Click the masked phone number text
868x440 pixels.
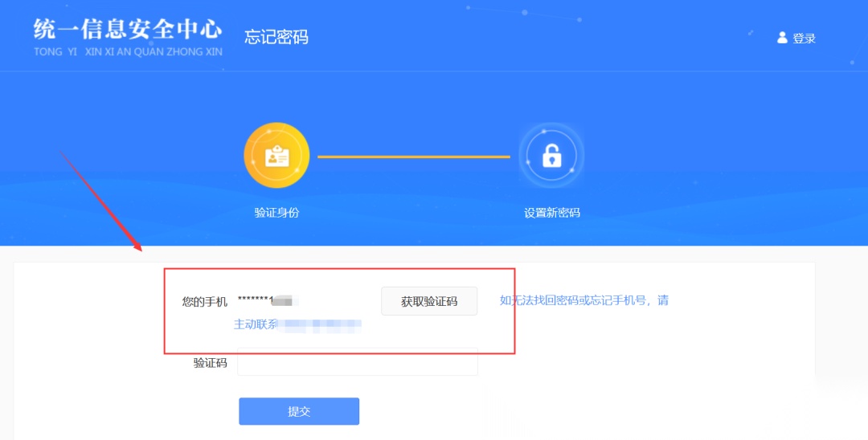coord(268,301)
